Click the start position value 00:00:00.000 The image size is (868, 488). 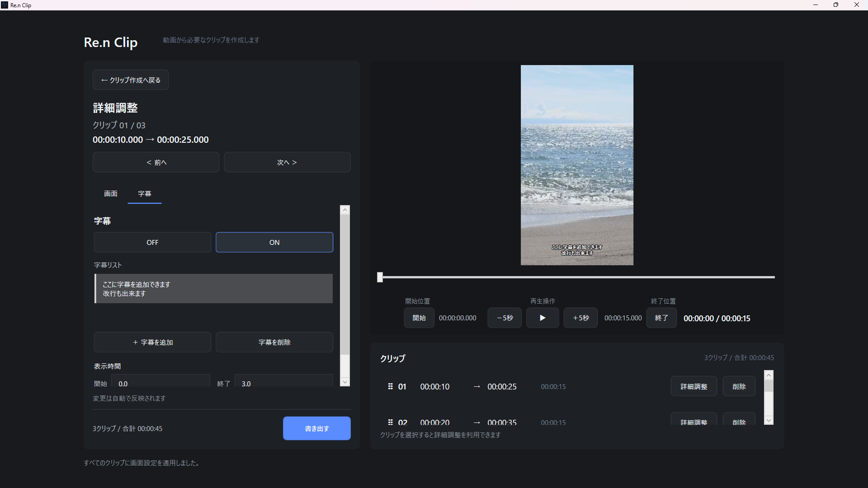pos(458,318)
